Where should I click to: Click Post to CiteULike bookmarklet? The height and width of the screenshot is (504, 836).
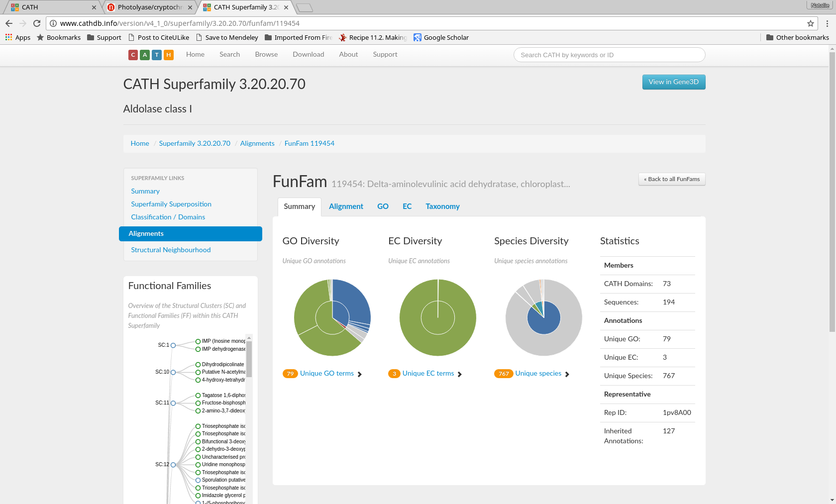pos(159,37)
